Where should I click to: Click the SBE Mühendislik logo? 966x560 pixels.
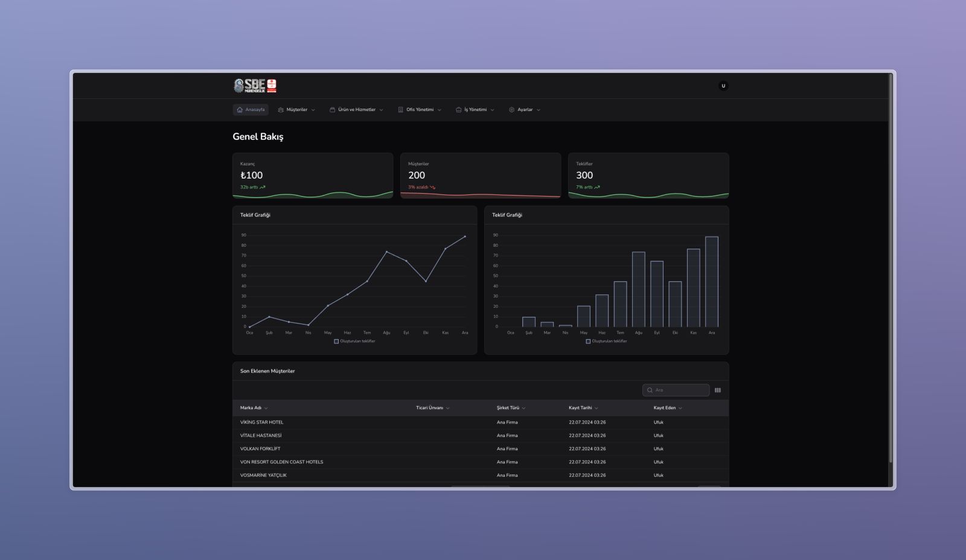coord(255,86)
